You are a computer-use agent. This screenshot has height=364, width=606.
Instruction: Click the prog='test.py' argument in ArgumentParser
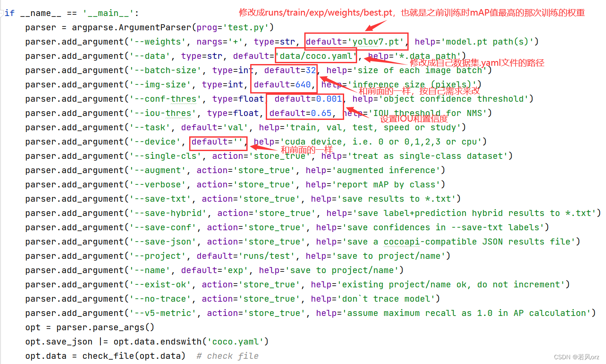[x=233, y=27]
